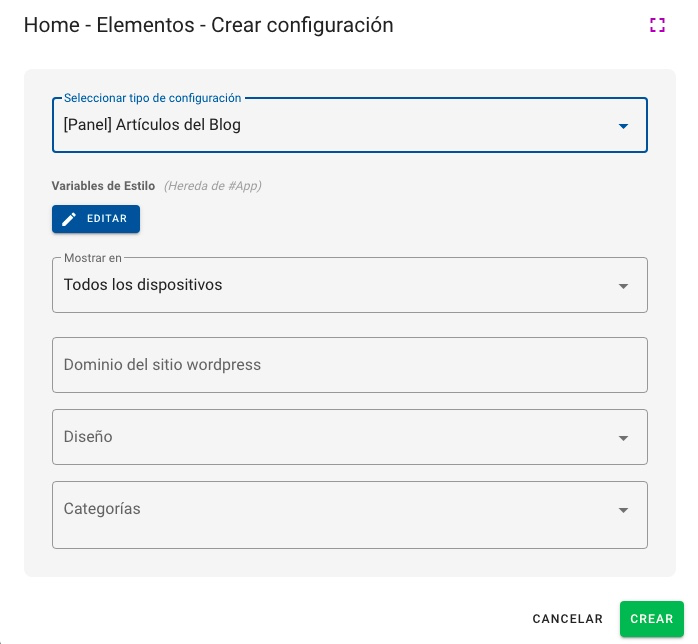Viewport: 698px width, 644px height.
Task: Click the 'Todos los dispositivos' selection
Action: (x=143, y=285)
